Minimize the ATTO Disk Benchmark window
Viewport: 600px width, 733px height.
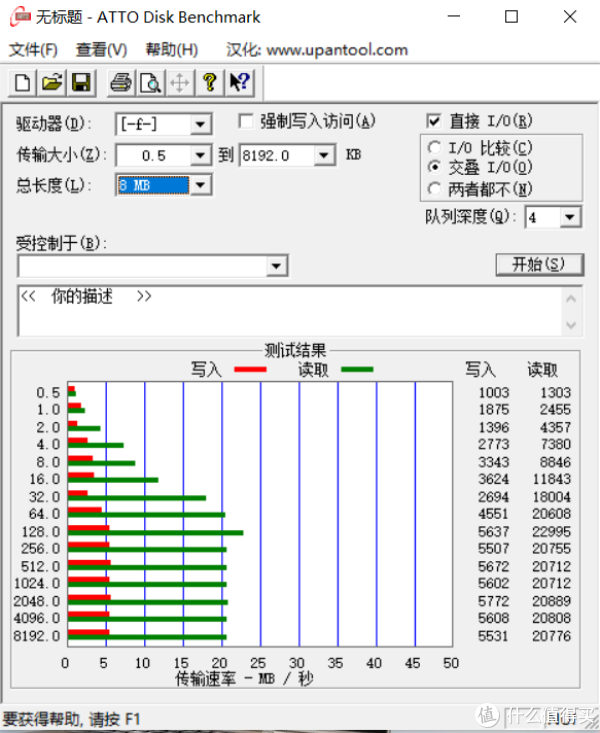coord(454,17)
